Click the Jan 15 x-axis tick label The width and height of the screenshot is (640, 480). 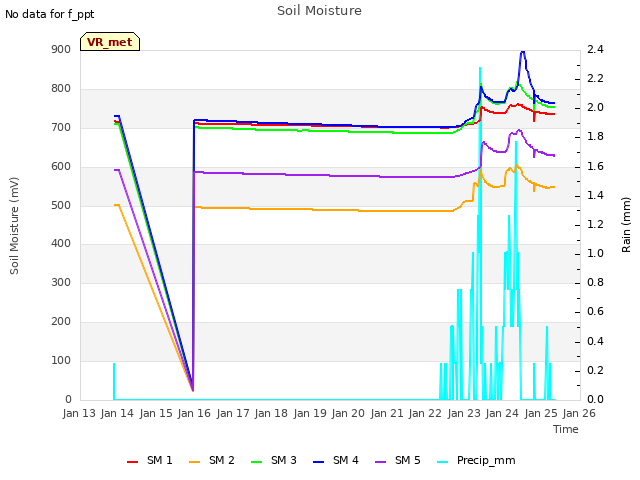click(156, 413)
